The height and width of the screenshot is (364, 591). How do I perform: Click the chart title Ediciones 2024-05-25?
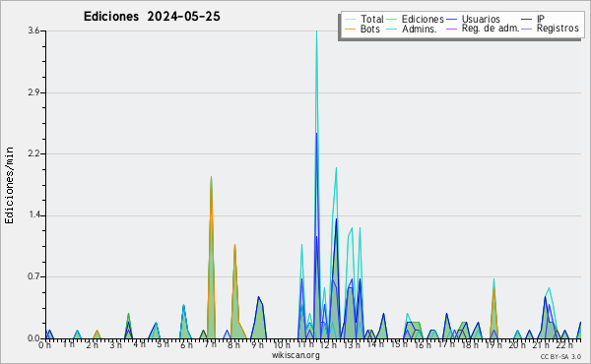pyautogui.click(x=152, y=17)
